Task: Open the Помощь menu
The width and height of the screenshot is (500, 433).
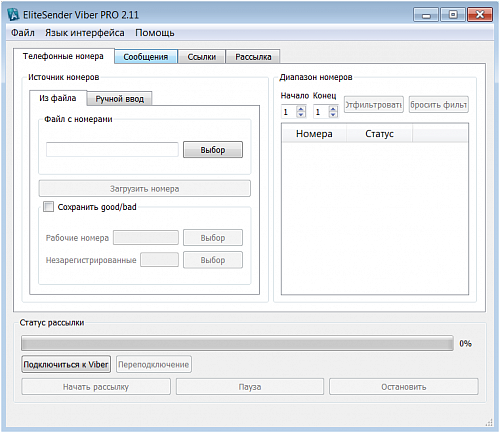Action: (x=155, y=33)
